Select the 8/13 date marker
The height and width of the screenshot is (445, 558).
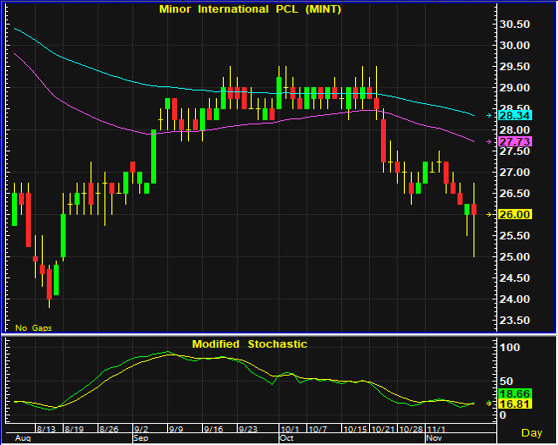coord(46,429)
